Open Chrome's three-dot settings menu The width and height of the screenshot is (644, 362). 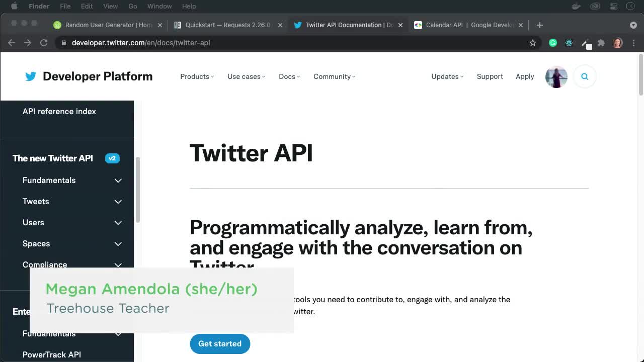tap(634, 43)
